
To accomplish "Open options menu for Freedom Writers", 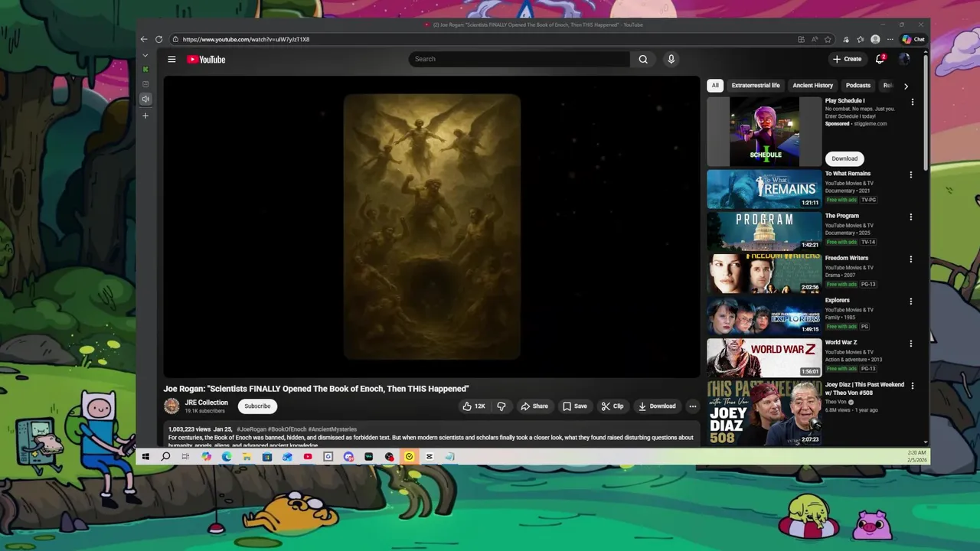I will 911,259.
